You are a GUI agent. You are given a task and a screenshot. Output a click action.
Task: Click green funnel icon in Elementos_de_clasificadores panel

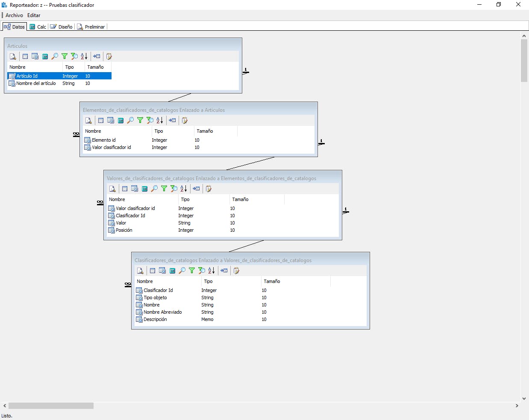pyautogui.click(x=140, y=120)
